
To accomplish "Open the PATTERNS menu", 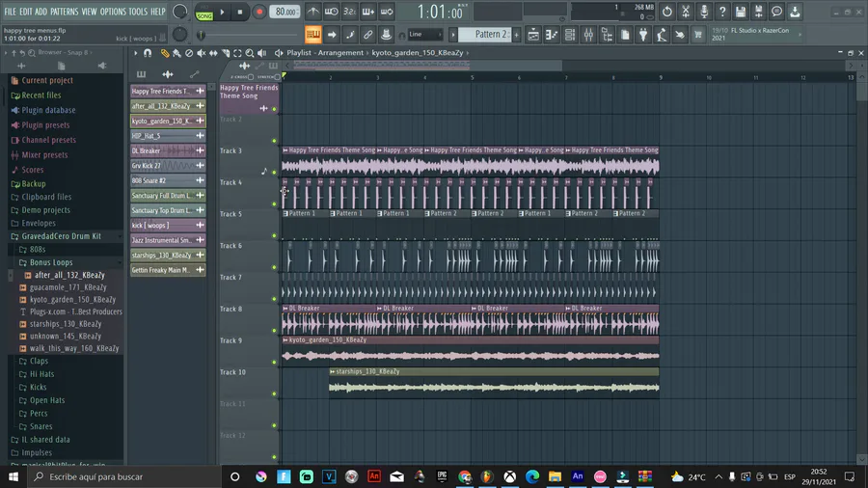I will click(65, 12).
